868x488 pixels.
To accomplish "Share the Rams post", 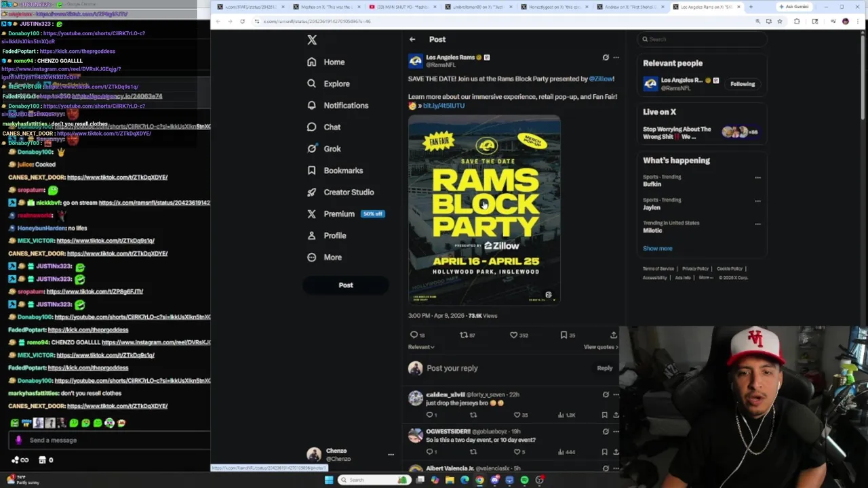I will coord(614,335).
